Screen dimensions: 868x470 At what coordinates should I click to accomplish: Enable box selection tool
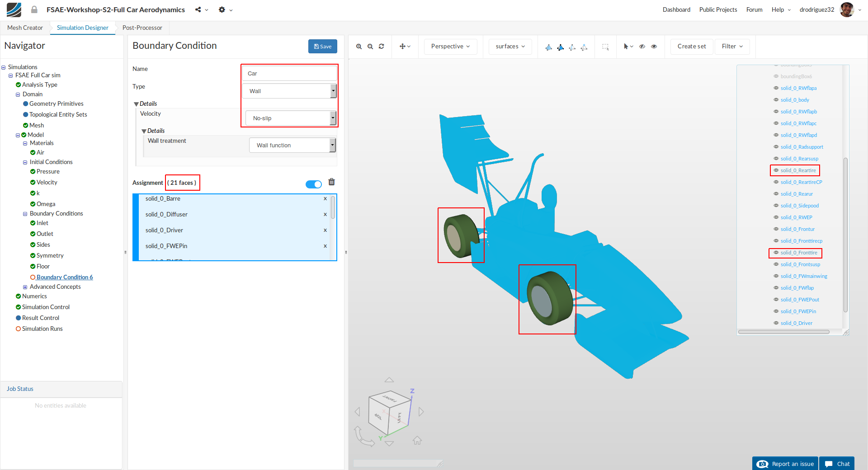605,47
